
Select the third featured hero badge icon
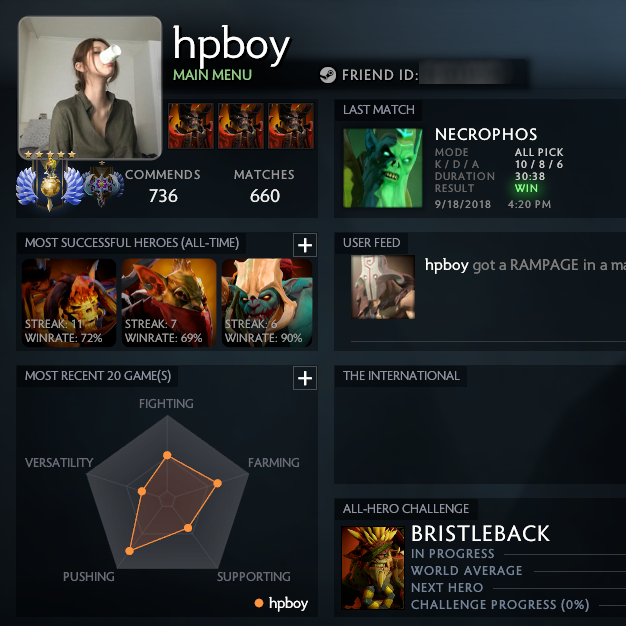[291, 126]
